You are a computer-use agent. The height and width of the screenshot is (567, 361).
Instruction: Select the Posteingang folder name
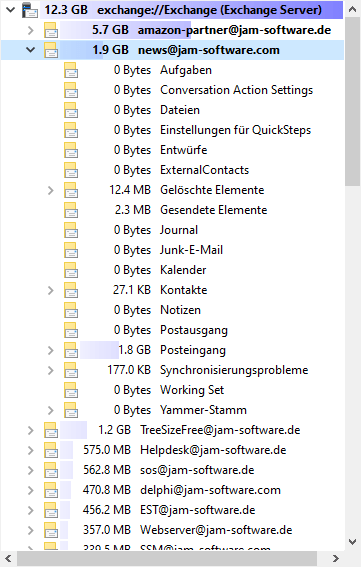pyautogui.click(x=193, y=350)
